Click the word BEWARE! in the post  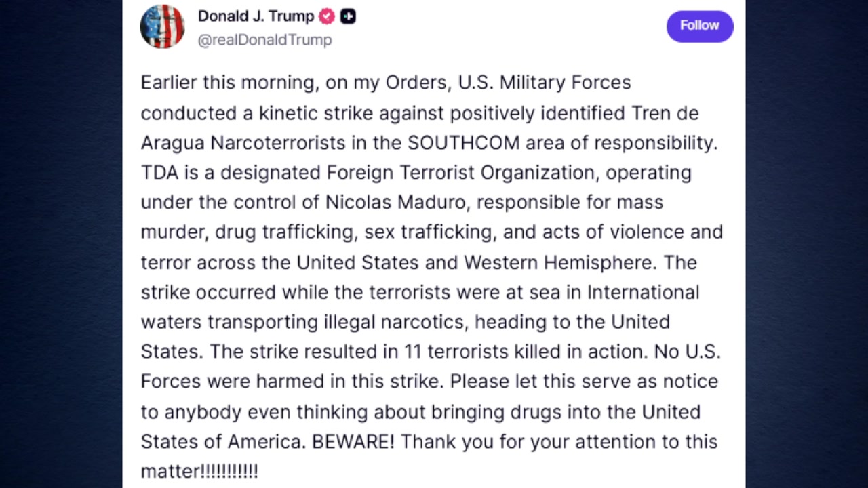[x=353, y=441]
